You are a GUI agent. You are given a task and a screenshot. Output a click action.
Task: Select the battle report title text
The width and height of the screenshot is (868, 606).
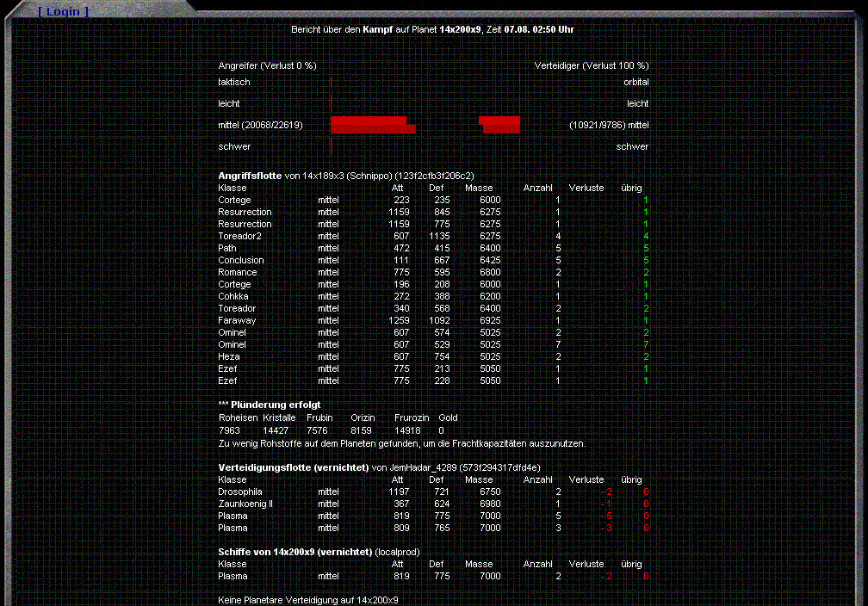(432, 29)
